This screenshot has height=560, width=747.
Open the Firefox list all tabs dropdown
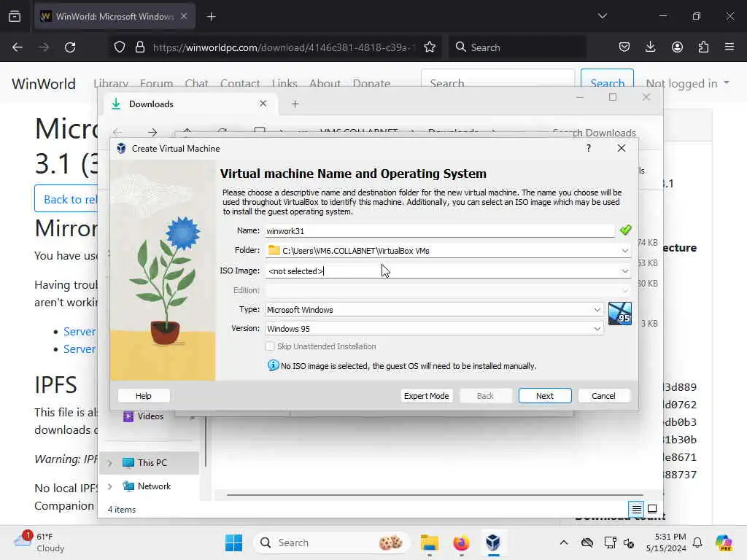[602, 16]
